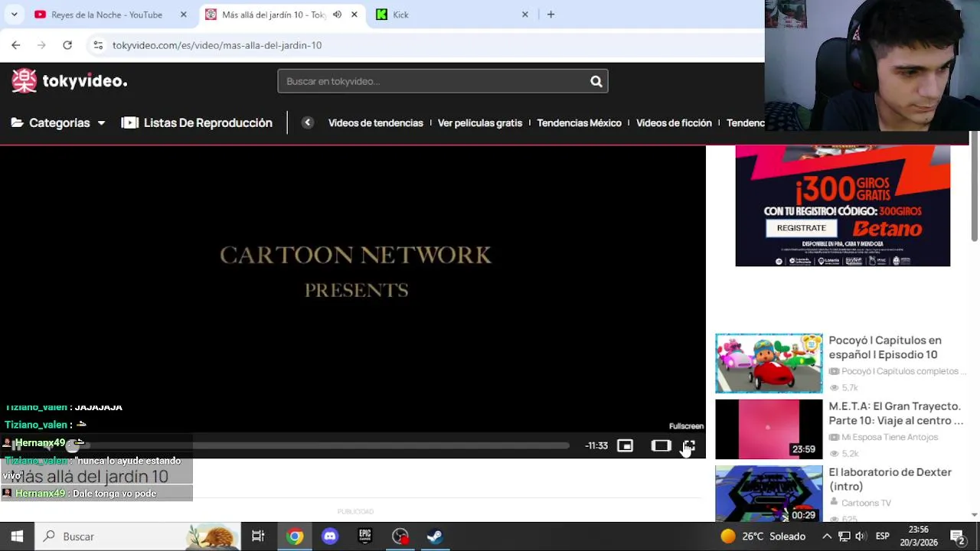Click the search magnifier icon in tokyvideo
The image size is (980, 551).
(x=596, y=81)
